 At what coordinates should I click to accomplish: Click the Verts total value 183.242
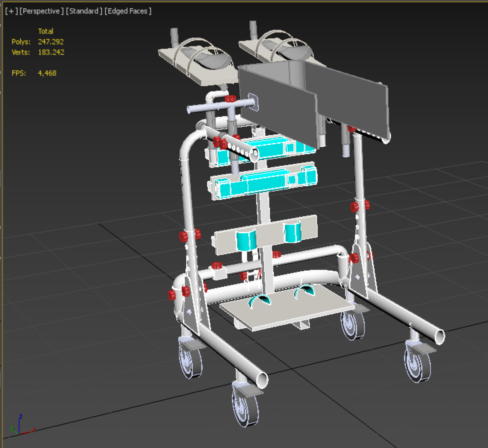[x=51, y=52]
